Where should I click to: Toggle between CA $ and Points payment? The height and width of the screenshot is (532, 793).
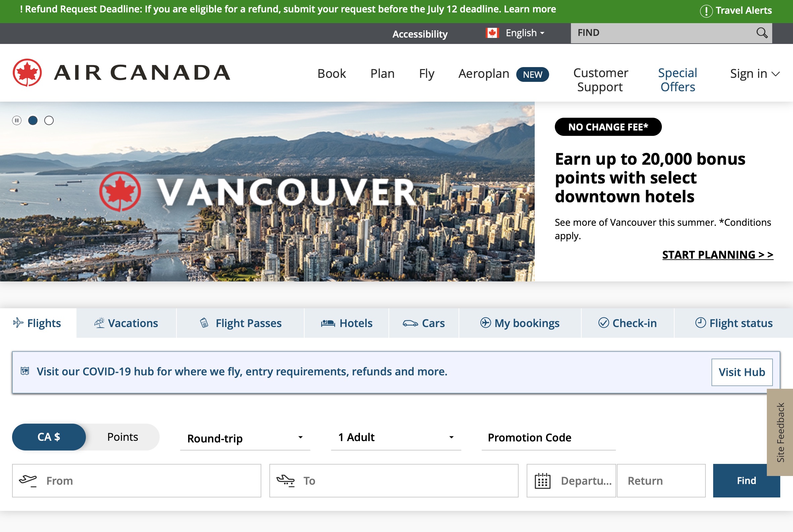pyautogui.click(x=122, y=437)
